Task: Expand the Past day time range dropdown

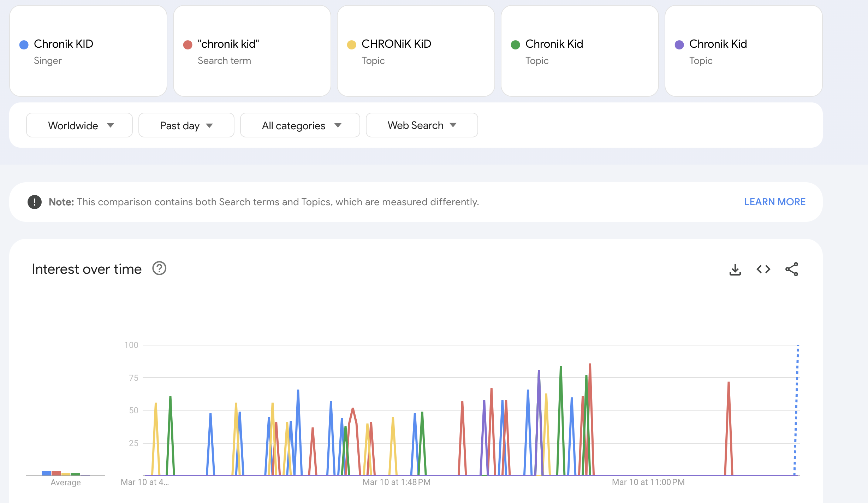Action: tap(186, 125)
